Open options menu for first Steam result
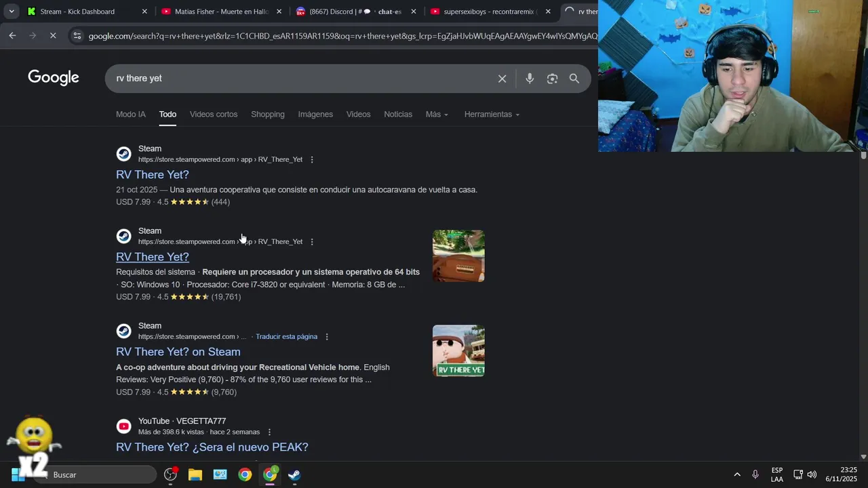868x488 pixels. pyautogui.click(x=312, y=160)
